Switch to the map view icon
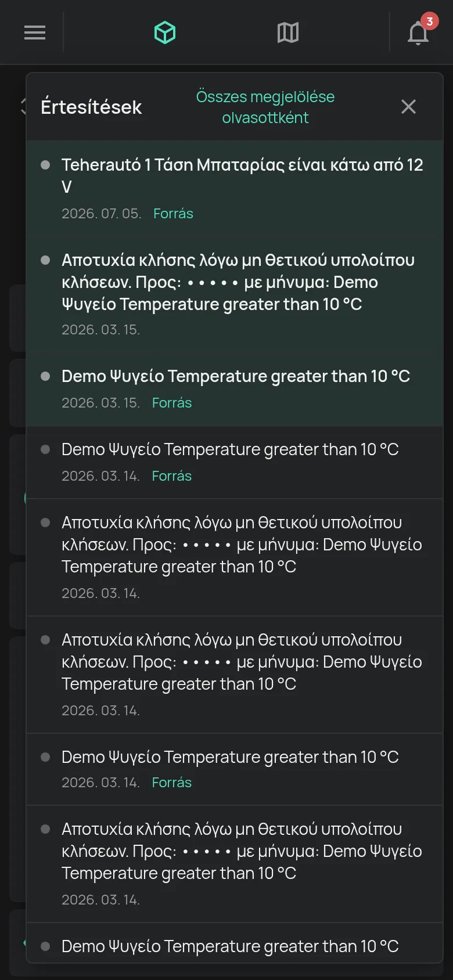Image resolution: width=453 pixels, height=980 pixels. click(288, 33)
